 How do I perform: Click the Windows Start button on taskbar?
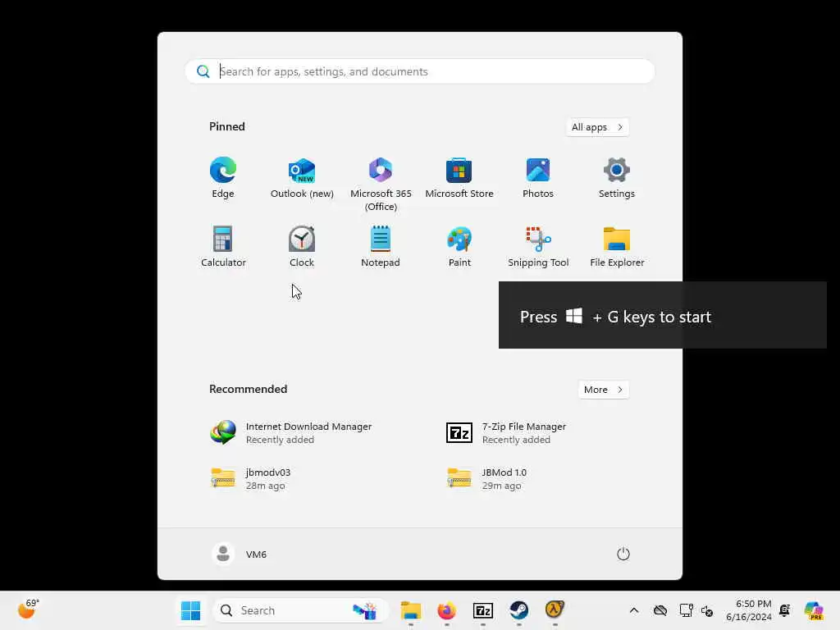click(x=190, y=610)
